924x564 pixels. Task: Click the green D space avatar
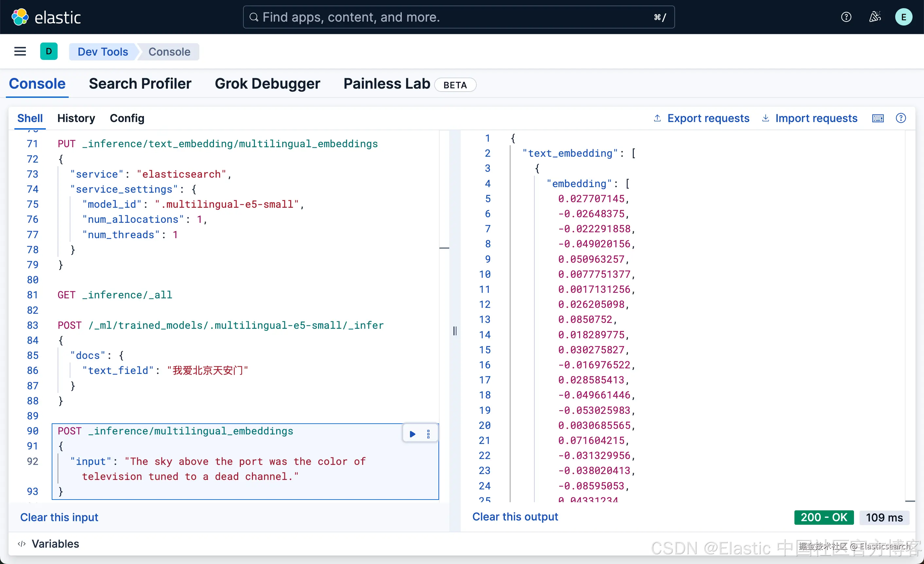[49, 51]
